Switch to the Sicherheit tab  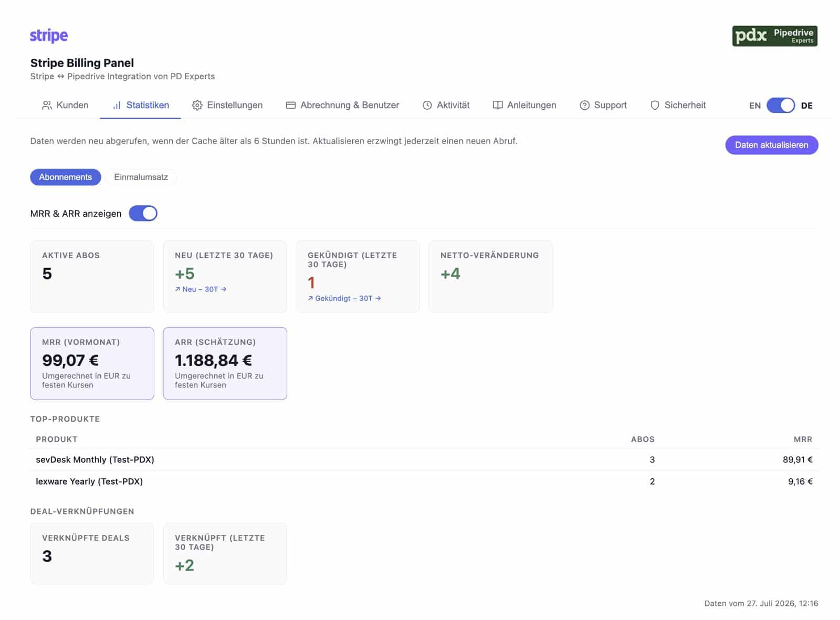[x=678, y=105]
